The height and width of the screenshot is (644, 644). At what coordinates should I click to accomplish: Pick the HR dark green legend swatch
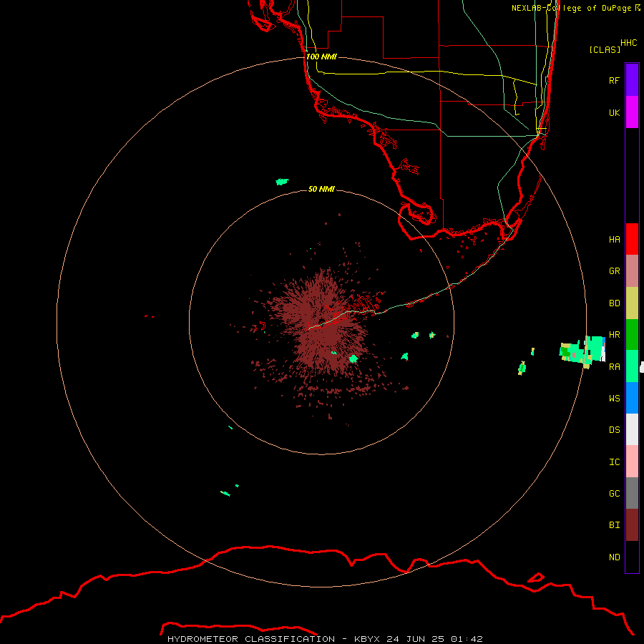[632, 335]
